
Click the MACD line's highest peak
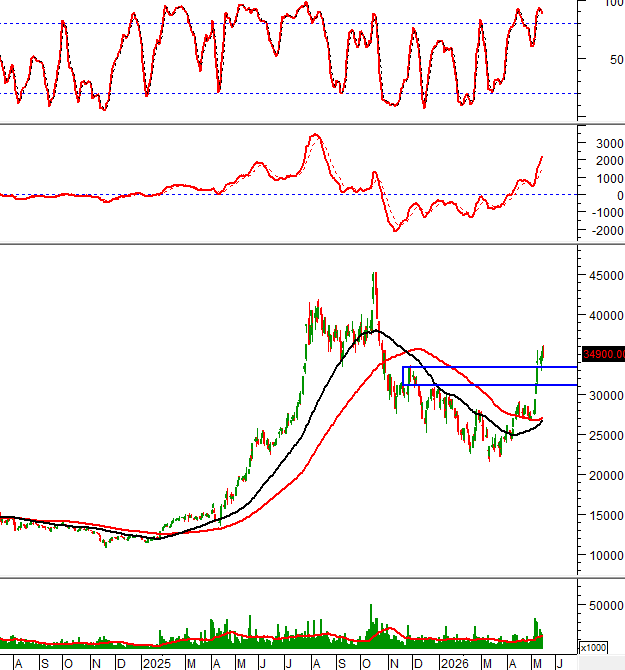click(316, 135)
